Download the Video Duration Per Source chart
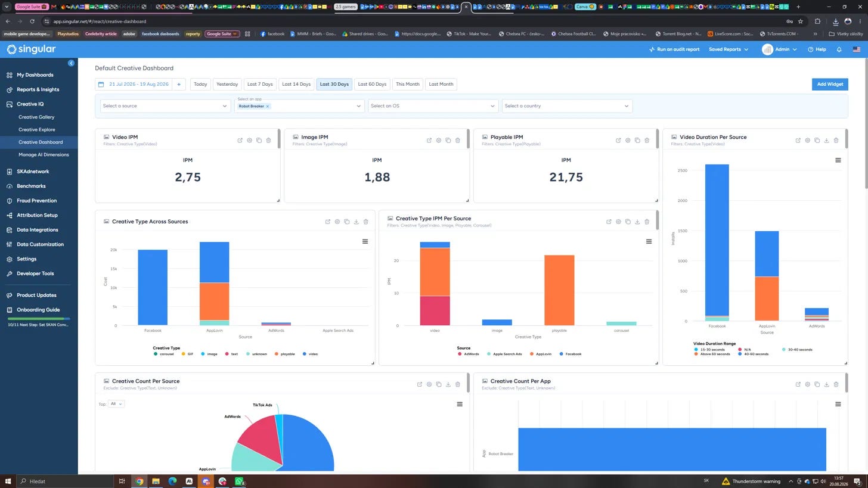868x488 pixels. coord(827,141)
